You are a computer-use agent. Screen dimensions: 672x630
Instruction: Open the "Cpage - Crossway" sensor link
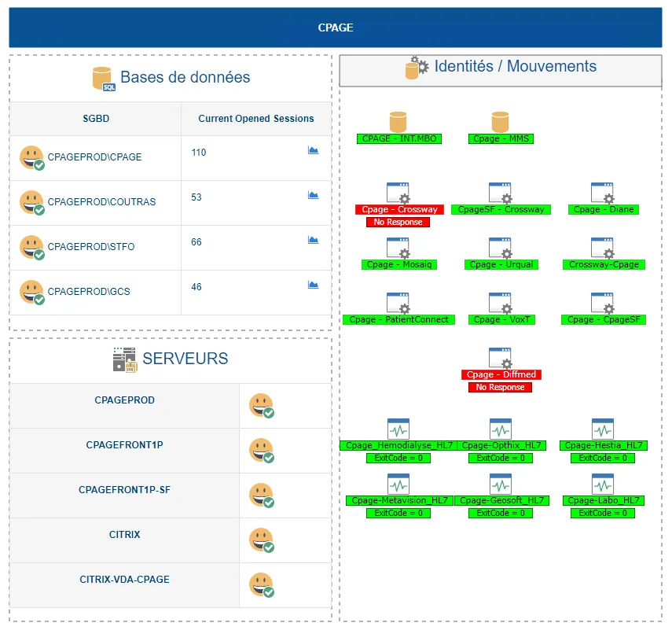click(398, 209)
